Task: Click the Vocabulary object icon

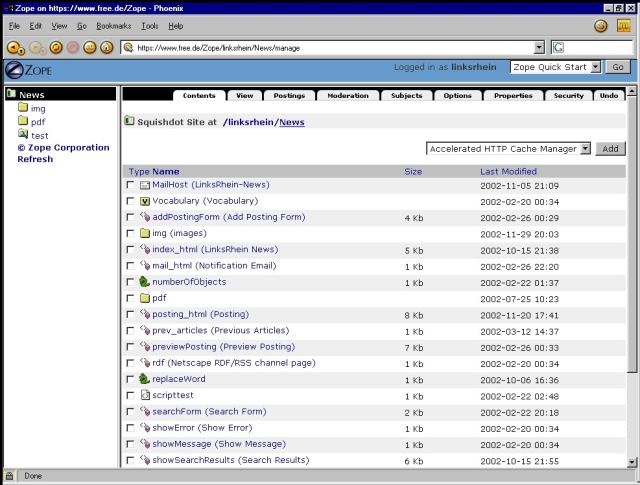Action: click(145, 201)
